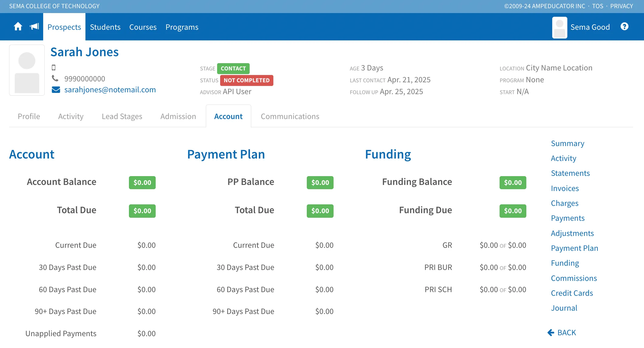The width and height of the screenshot is (644, 348).
Task: Click the phone handset icon
Action: (55, 79)
